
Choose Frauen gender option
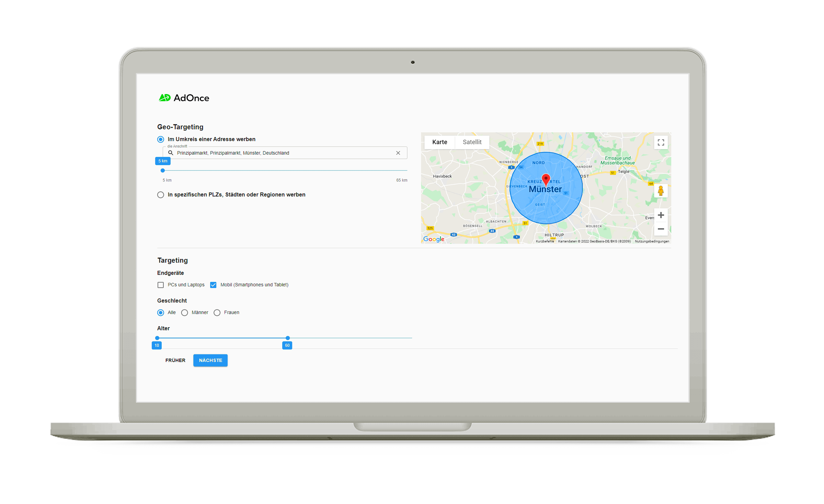[217, 313]
